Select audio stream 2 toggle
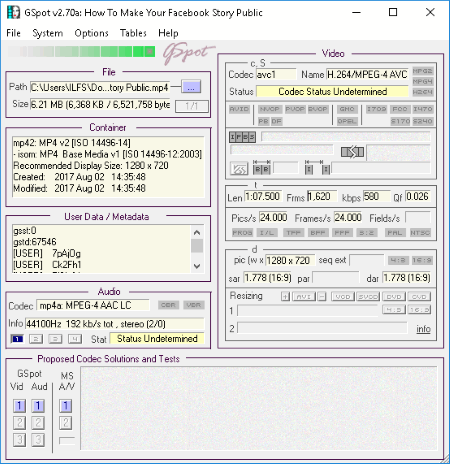This screenshot has height=464, width=450. point(36,339)
